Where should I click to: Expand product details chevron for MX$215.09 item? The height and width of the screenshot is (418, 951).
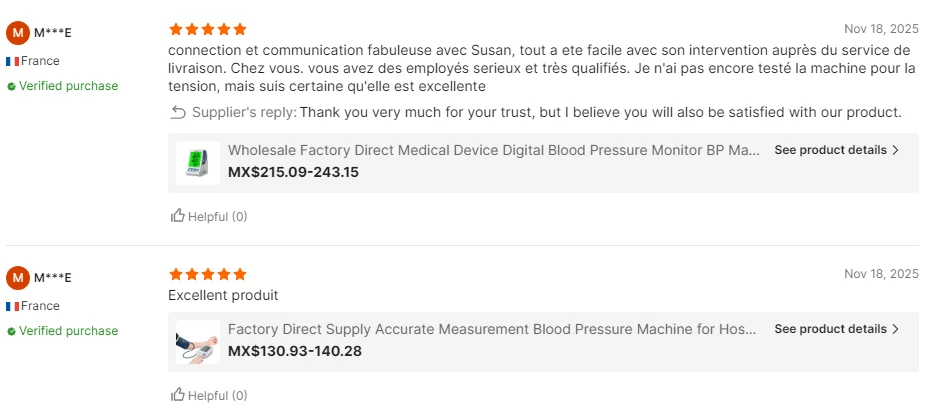point(895,150)
